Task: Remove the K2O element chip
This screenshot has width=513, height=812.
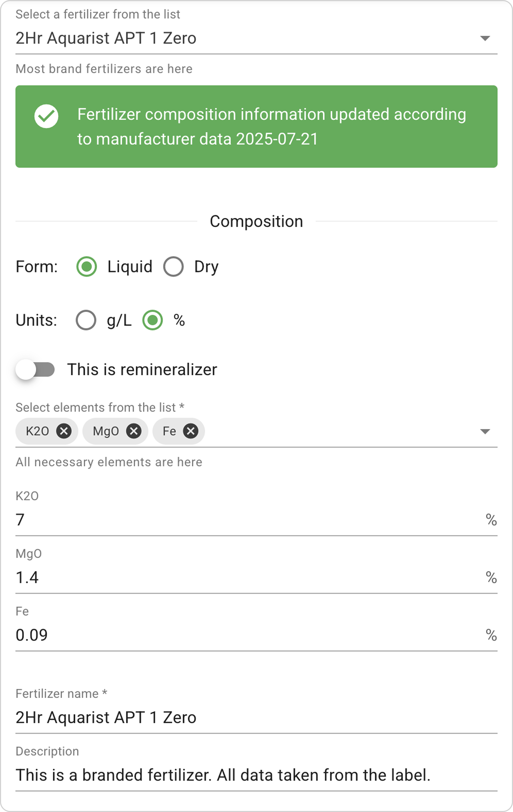Action: (x=64, y=431)
